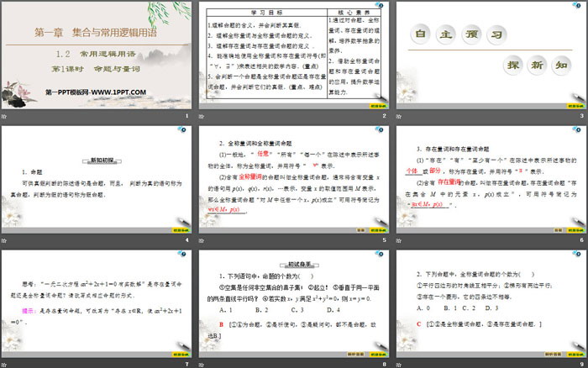Click the animation star icon under slide 6
Viewport: 588px width, 368px height.
(x=400, y=239)
